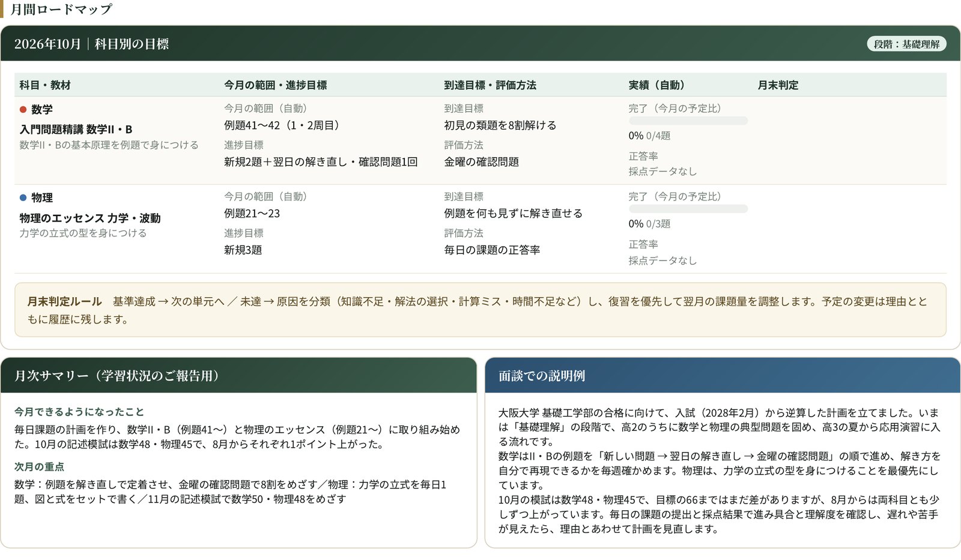Click the description 数学II・Bの基本原理を例題で身につける
The width and height of the screenshot is (961, 560).
click(109, 145)
